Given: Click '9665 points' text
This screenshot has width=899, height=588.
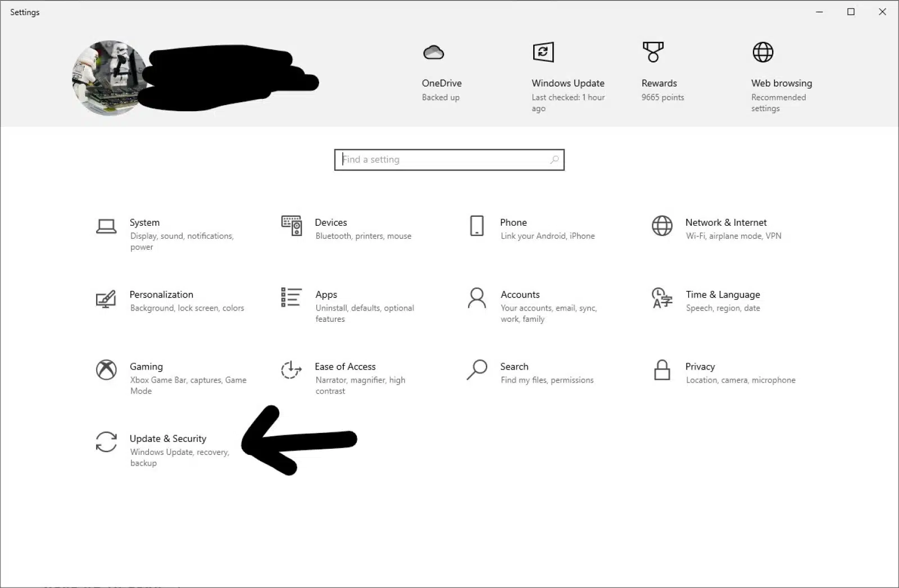Looking at the screenshot, I should pos(662,98).
